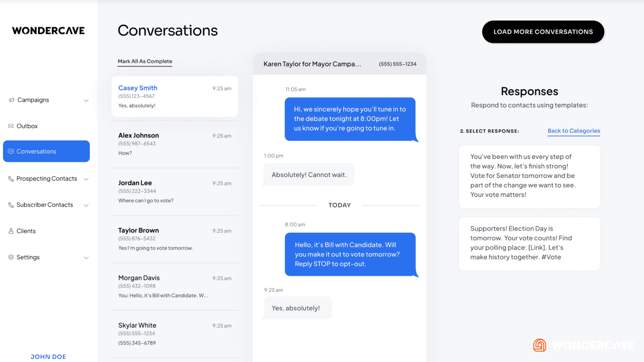Open the Outbox menu item

(27, 126)
